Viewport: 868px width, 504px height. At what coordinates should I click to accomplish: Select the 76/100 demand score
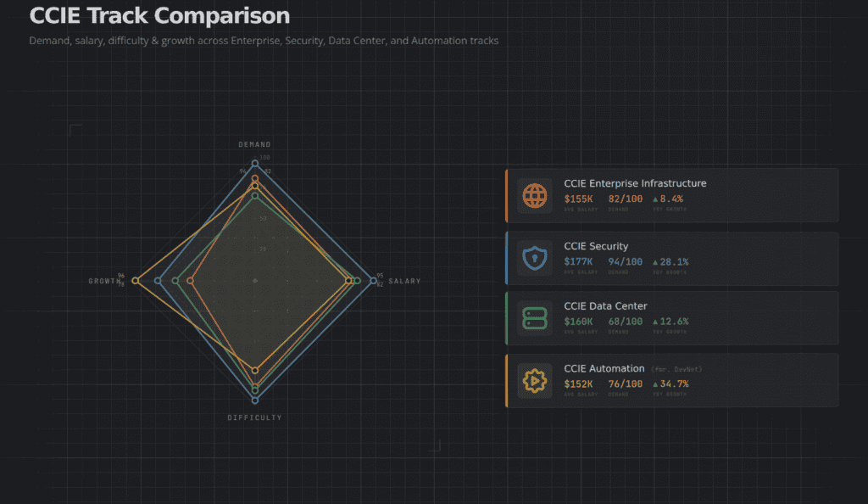pos(626,384)
